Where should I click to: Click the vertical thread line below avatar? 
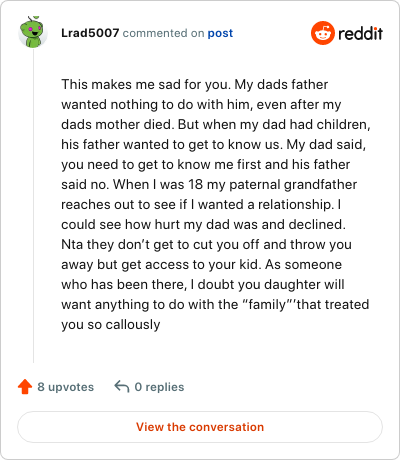(33, 206)
